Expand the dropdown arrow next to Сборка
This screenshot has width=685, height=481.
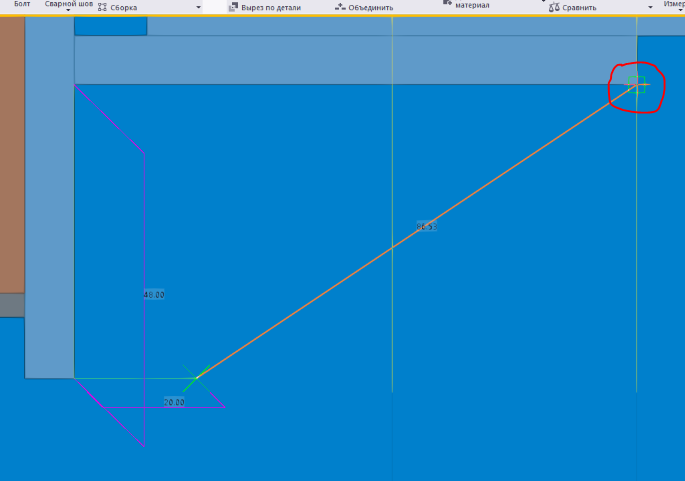(198, 7)
